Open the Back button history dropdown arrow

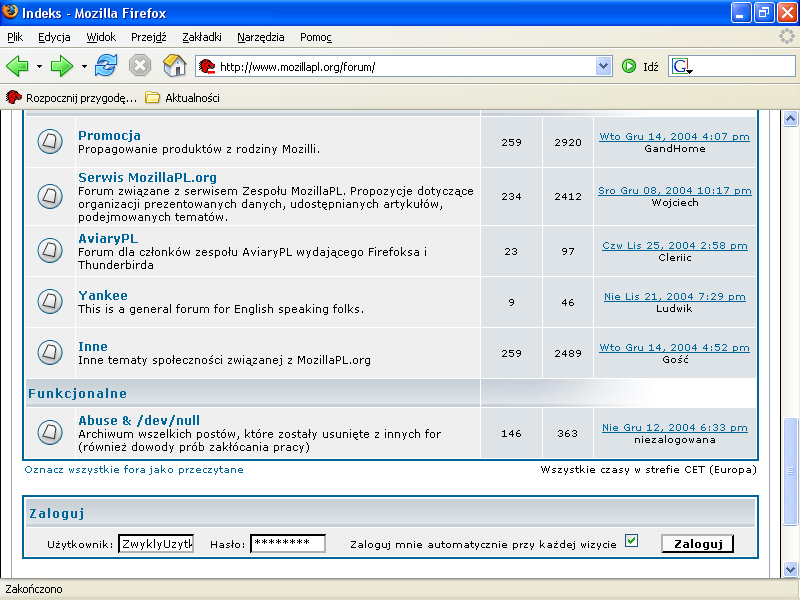point(39,66)
